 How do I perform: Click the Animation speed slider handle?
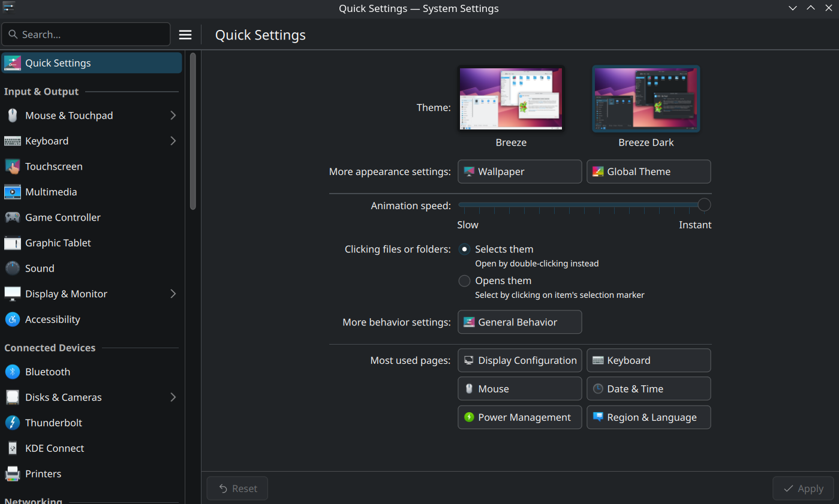click(x=704, y=205)
